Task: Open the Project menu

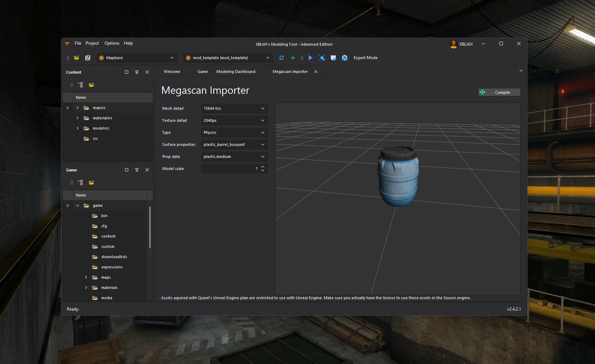Action: point(92,44)
